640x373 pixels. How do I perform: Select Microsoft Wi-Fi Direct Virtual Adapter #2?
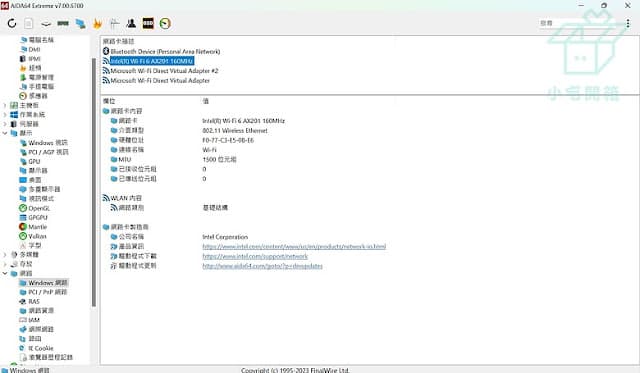pyautogui.click(x=160, y=71)
